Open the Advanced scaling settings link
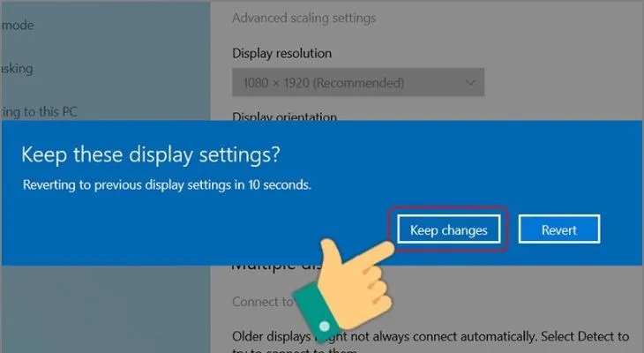 tap(304, 18)
